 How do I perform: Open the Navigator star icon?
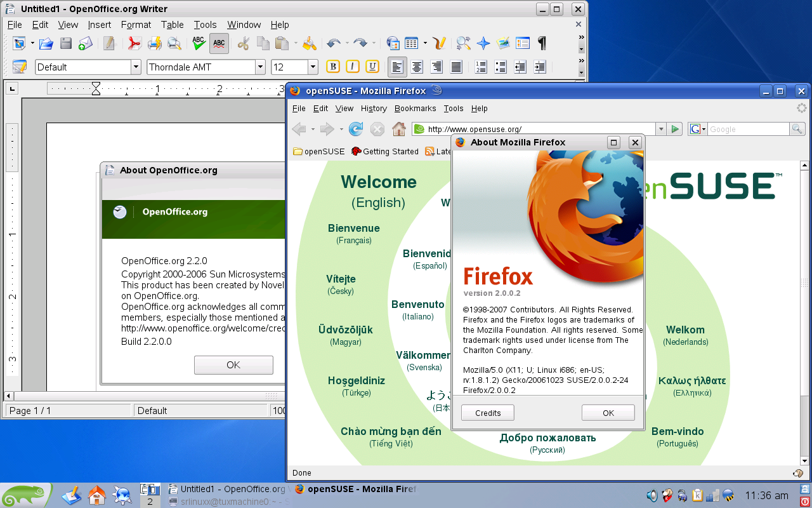pos(483,43)
